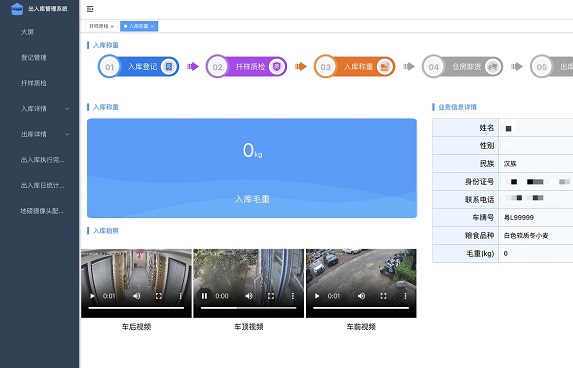Open more options on the 车后视频 video

point(181,296)
